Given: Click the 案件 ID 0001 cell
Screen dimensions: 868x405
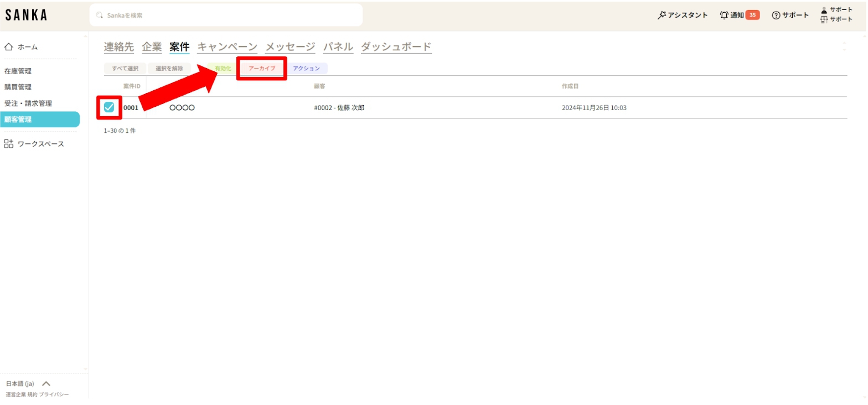Looking at the screenshot, I should 131,108.
